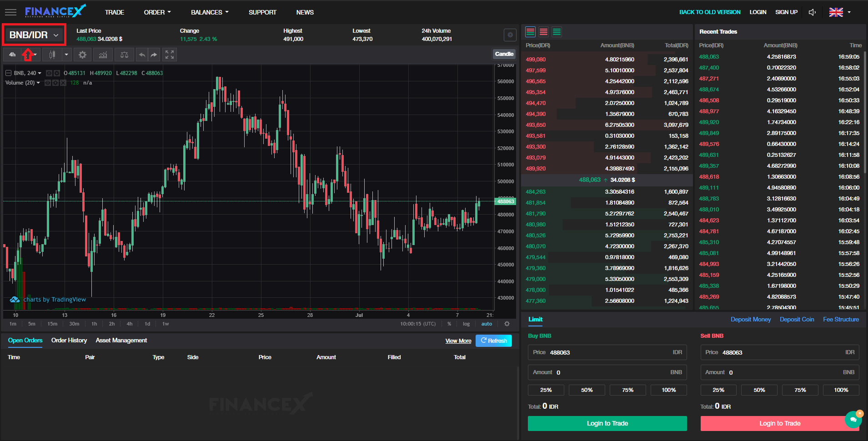Image resolution: width=868 pixels, height=441 pixels.
Task: Open the language dropdown arrow
Action: (x=849, y=12)
